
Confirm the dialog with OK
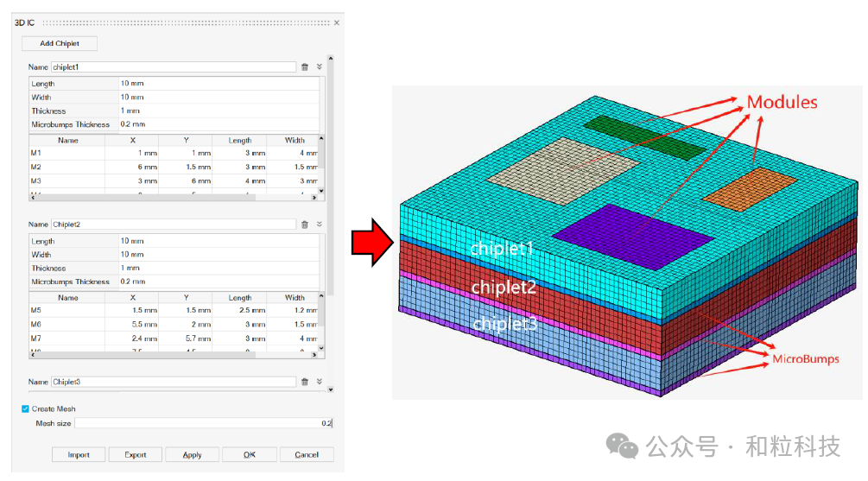[x=250, y=455]
